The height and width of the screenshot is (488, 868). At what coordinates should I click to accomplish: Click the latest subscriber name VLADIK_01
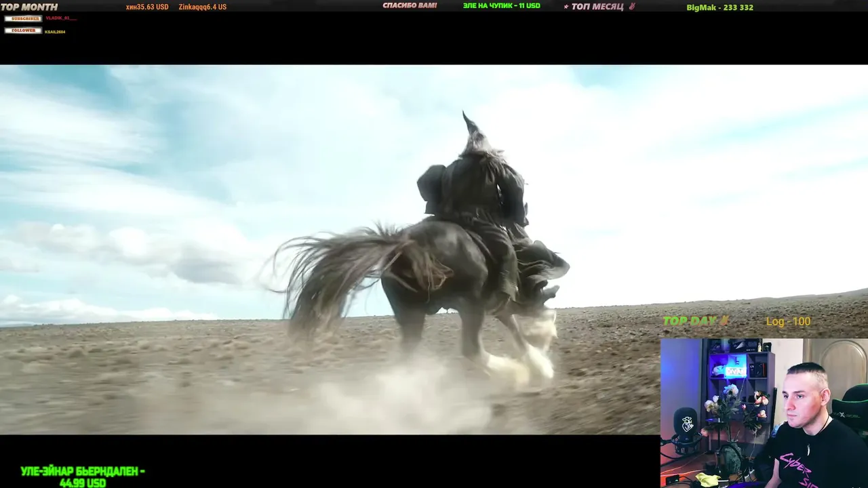pyautogui.click(x=60, y=18)
